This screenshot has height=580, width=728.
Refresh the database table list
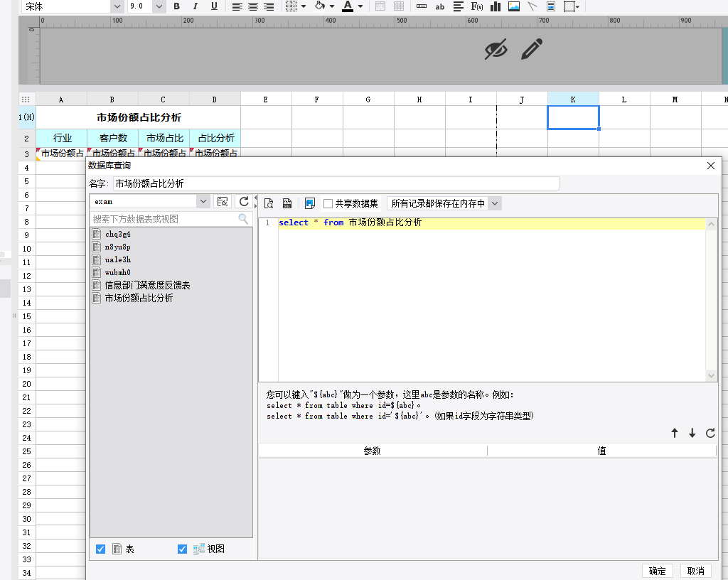click(x=244, y=202)
